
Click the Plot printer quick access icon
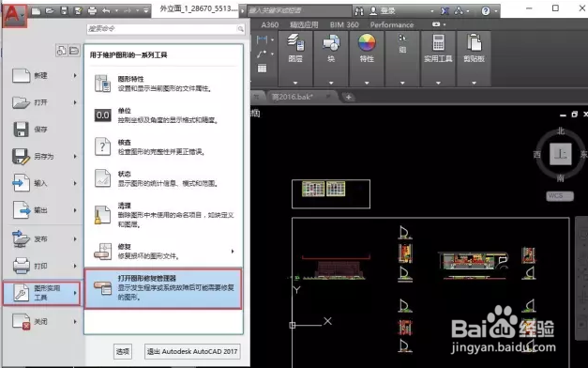pos(92,11)
